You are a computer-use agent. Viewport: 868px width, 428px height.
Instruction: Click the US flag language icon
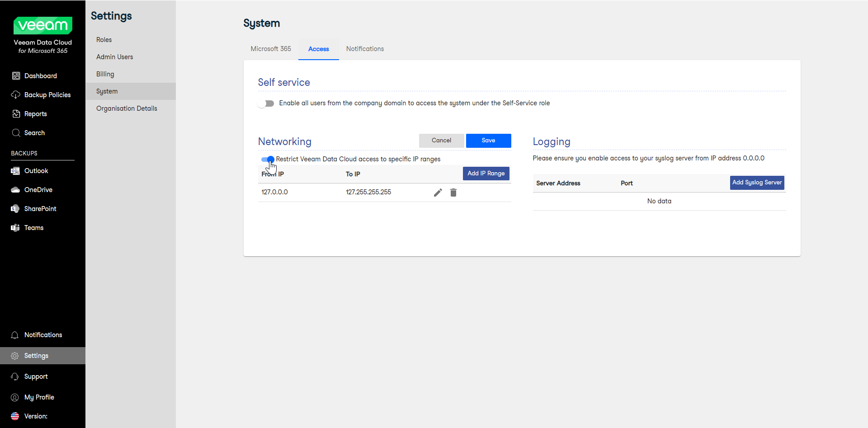click(x=15, y=416)
